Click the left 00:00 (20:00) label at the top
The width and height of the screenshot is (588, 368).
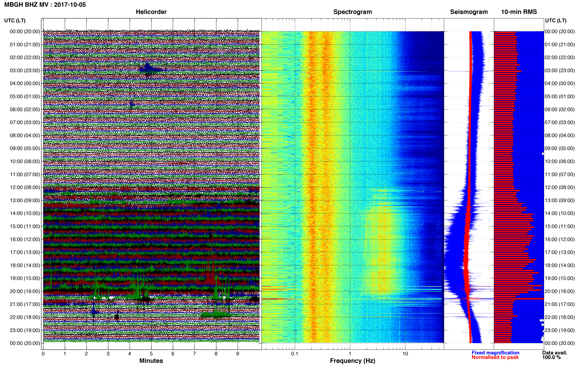coord(25,31)
